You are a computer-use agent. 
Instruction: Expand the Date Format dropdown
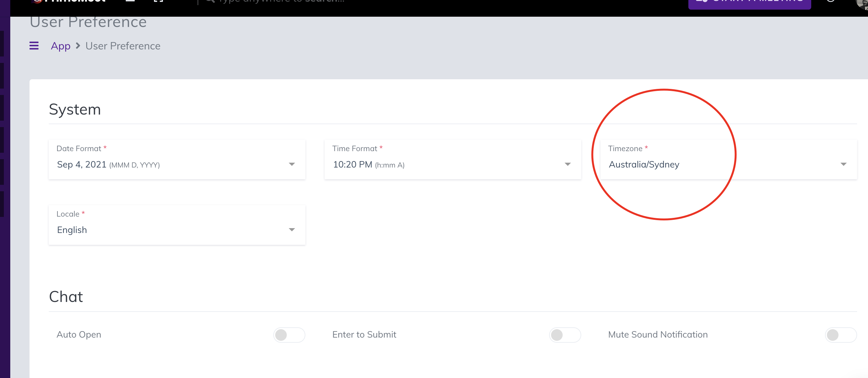coord(292,164)
